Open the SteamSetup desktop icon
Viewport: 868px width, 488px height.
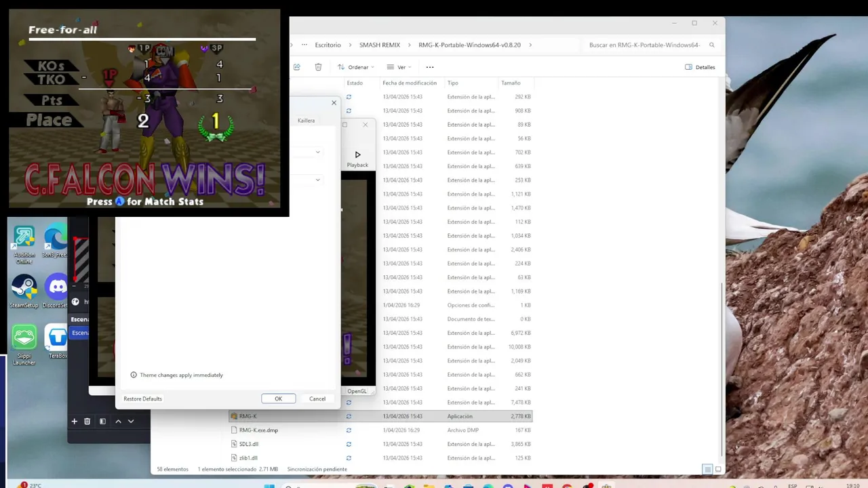pos(24,291)
